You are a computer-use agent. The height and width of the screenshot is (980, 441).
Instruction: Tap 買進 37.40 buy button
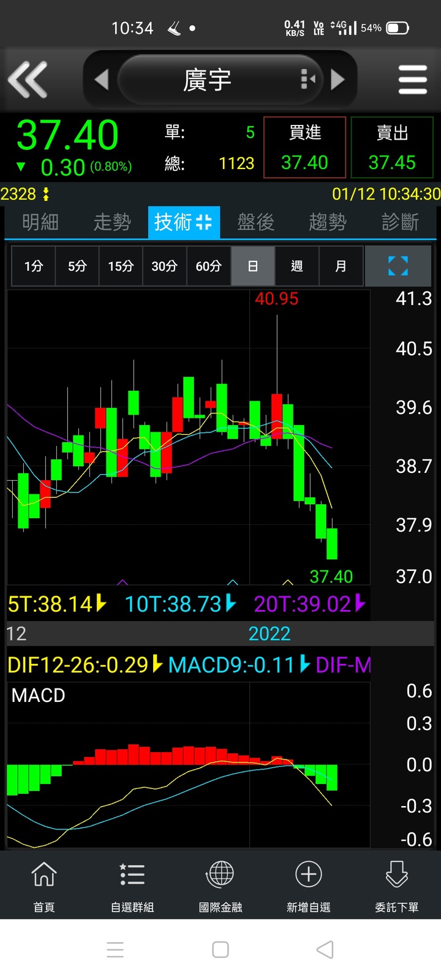(x=304, y=148)
